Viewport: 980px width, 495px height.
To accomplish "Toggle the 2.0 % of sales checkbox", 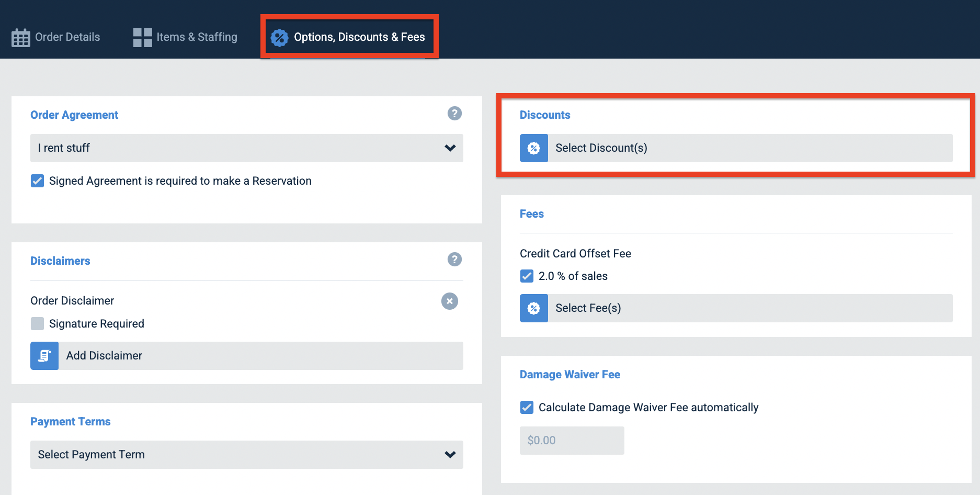I will pyautogui.click(x=527, y=276).
